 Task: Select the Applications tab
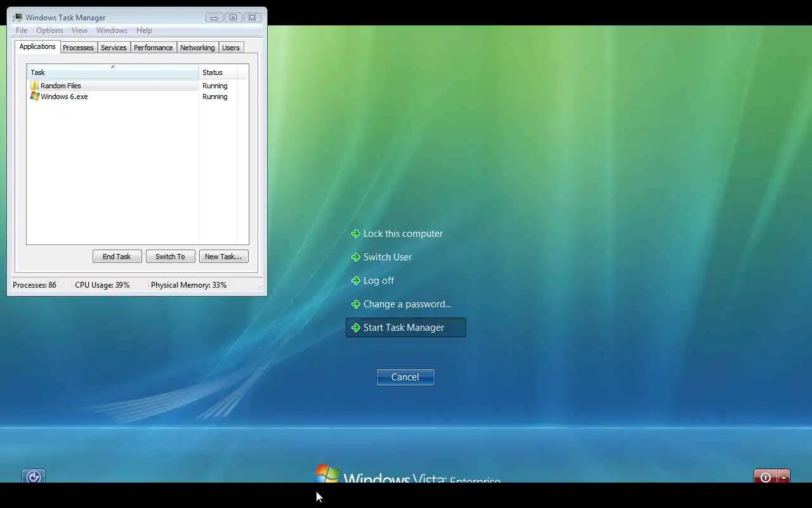[37, 46]
